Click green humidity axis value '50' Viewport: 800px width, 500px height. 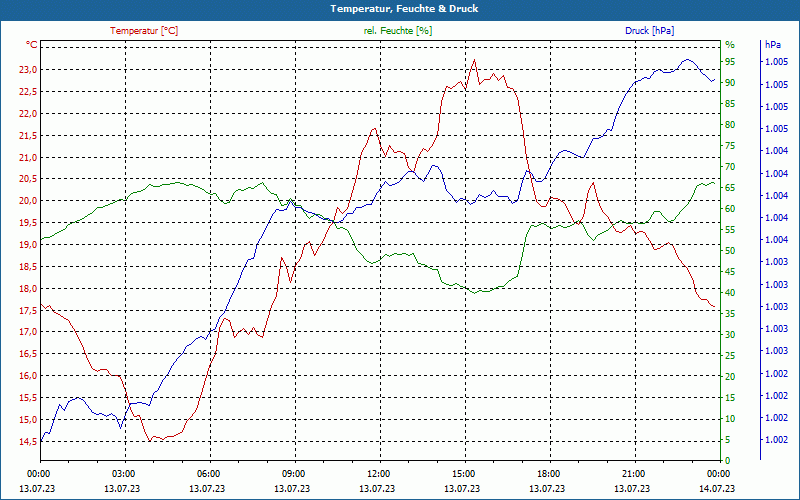730,251
